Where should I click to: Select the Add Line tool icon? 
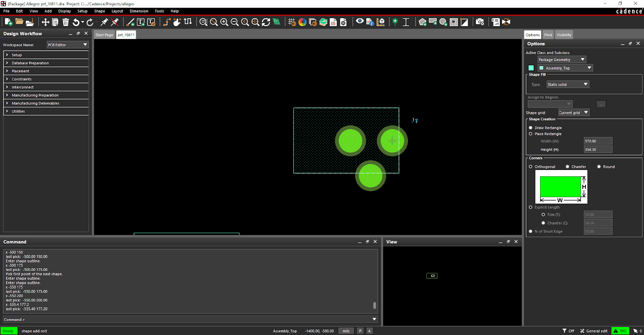[130, 22]
